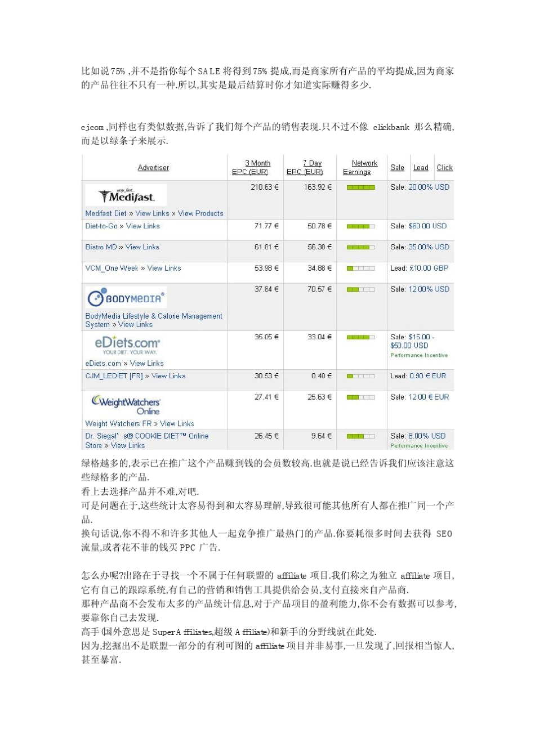The height and width of the screenshot is (756, 535).
Task: Click the 12.00 € EUR sale commission
Action: [429, 397]
